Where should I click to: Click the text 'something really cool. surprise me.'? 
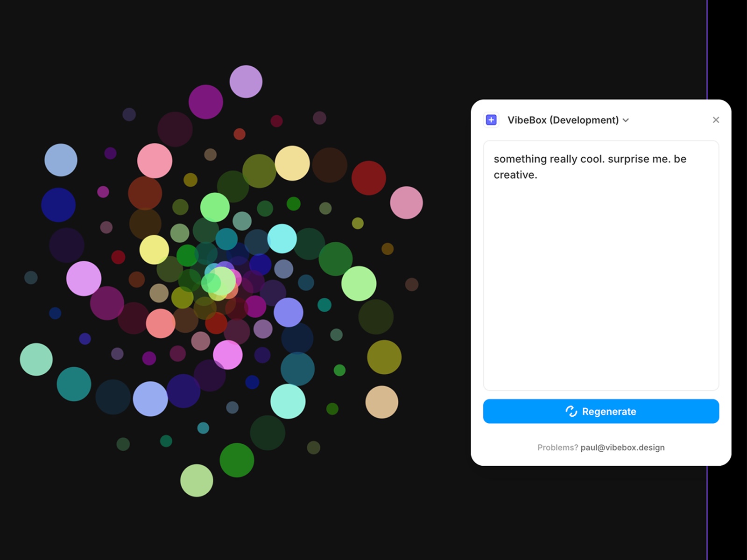point(590,159)
